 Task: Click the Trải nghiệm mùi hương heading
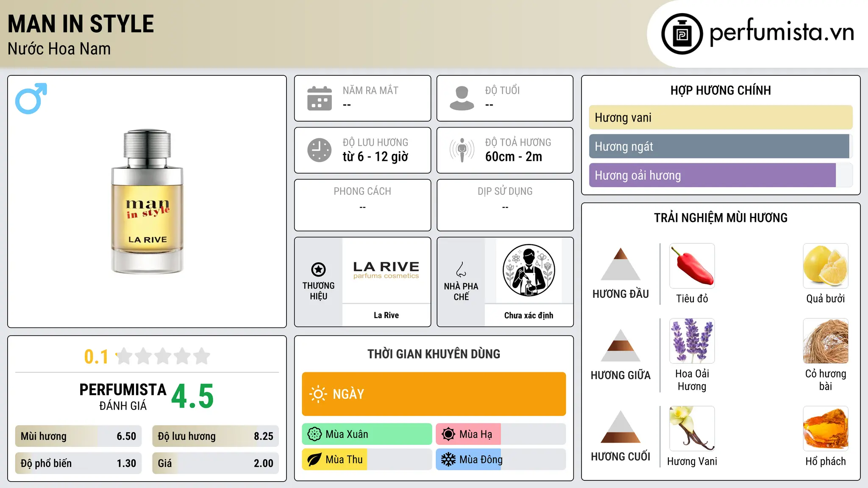[x=721, y=218]
